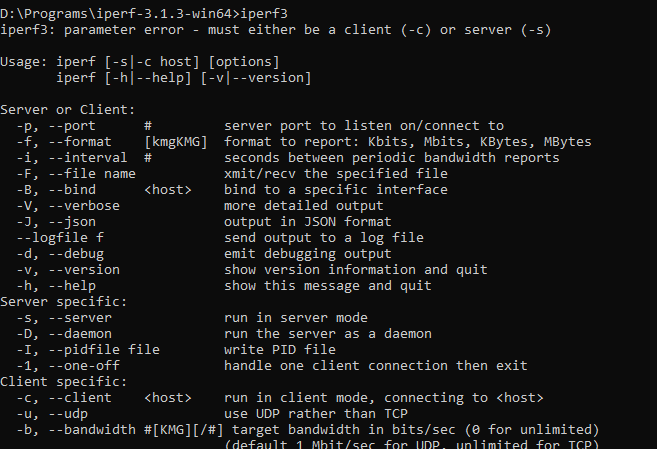Click the '[kmgKMG]' format argument

(x=177, y=141)
